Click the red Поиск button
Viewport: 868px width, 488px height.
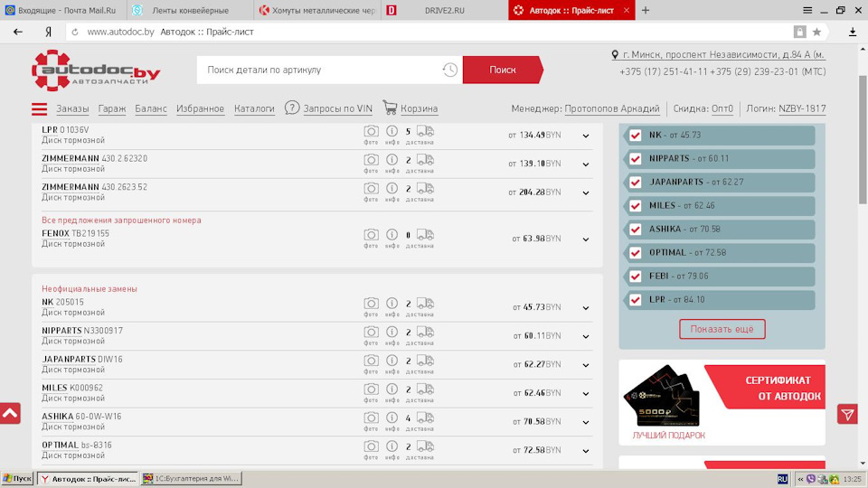pos(502,70)
